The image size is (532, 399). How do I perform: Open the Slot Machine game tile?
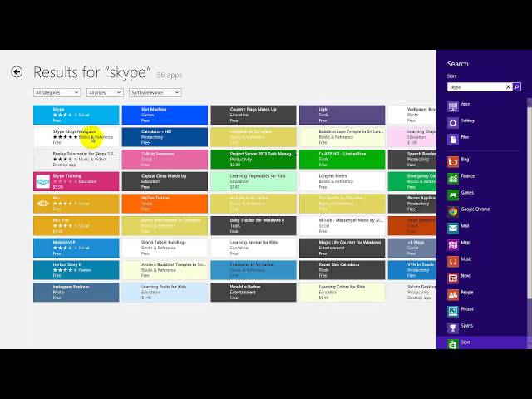coord(165,115)
